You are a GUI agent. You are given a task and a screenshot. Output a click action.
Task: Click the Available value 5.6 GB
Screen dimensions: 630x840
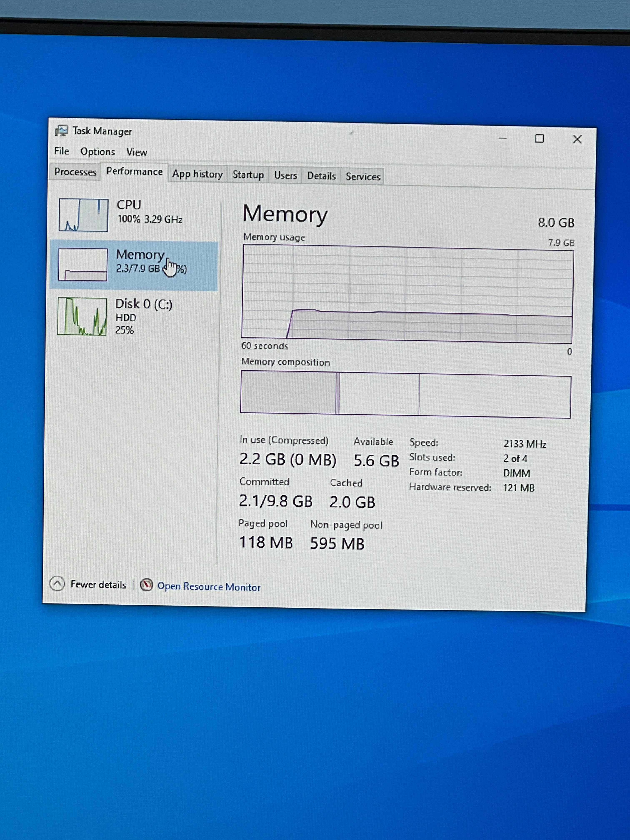click(x=376, y=461)
